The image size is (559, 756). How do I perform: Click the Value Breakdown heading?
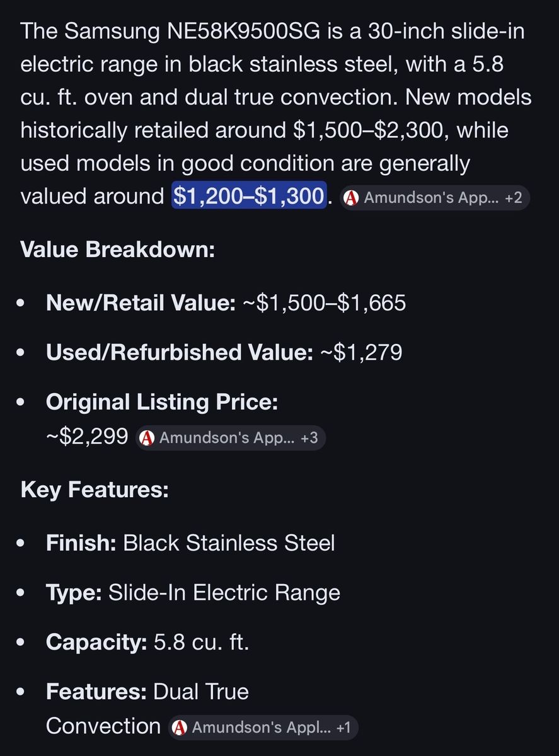[118, 249]
